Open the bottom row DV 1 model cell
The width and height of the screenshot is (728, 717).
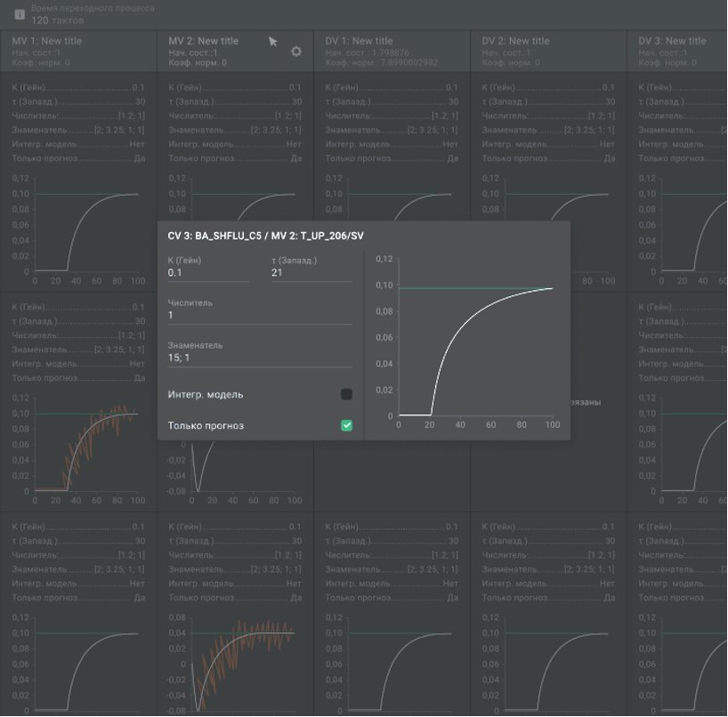click(x=392, y=614)
